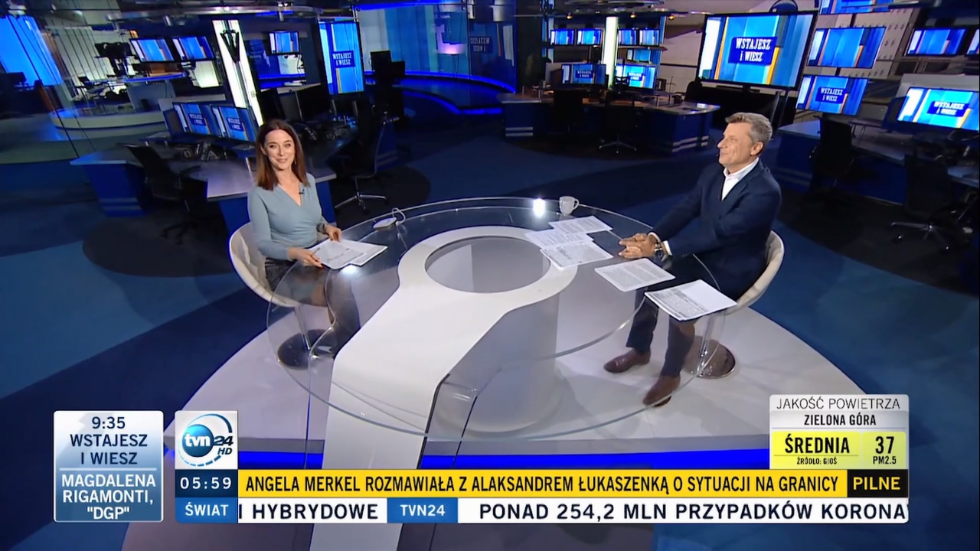Image resolution: width=980 pixels, height=551 pixels.
Task: Click the TVN24 label in ticker
Action: [422, 510]
